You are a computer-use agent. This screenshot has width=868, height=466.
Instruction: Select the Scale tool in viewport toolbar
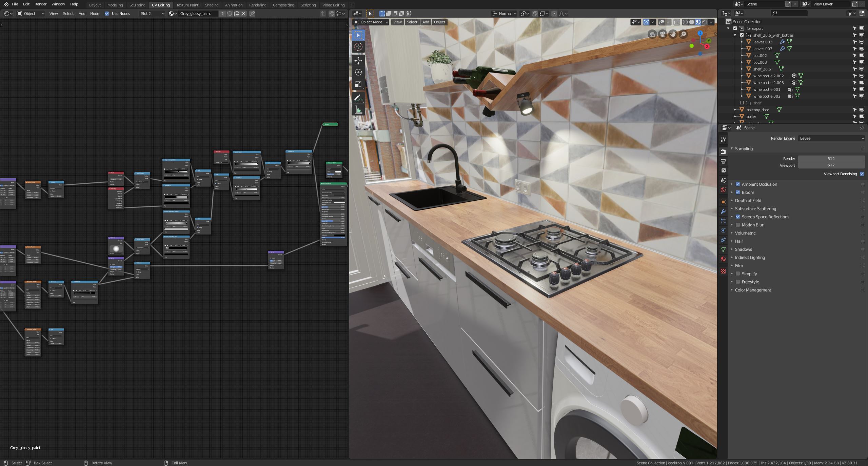(358, 84)
